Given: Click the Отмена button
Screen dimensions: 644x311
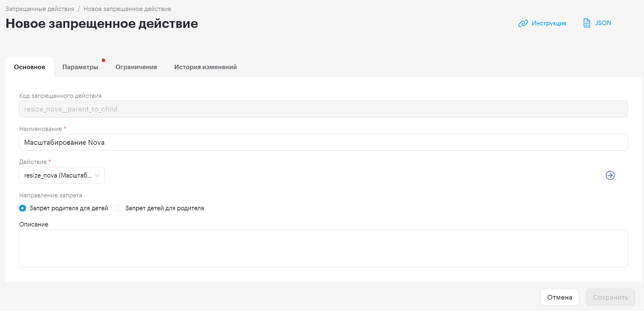Looking at the screenshot, I should [x=560, y=297].
